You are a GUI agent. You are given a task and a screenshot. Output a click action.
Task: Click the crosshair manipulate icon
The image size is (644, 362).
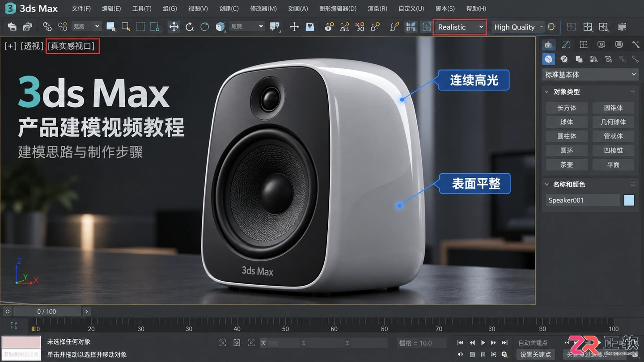point(294,27)
